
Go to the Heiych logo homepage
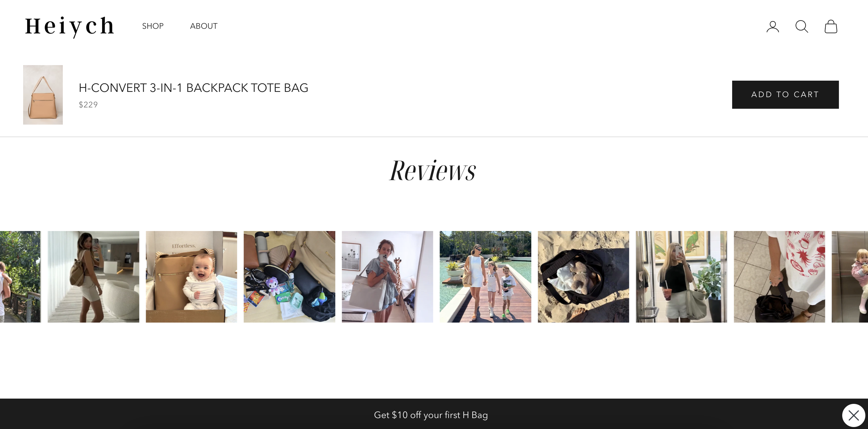[70, 26]
